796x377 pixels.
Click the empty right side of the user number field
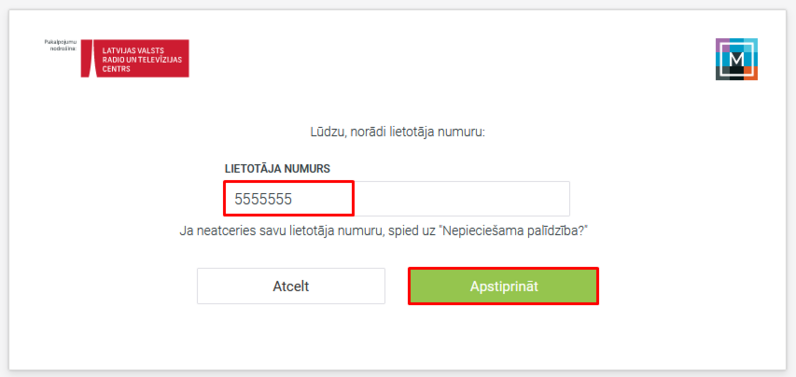point(461,198)
